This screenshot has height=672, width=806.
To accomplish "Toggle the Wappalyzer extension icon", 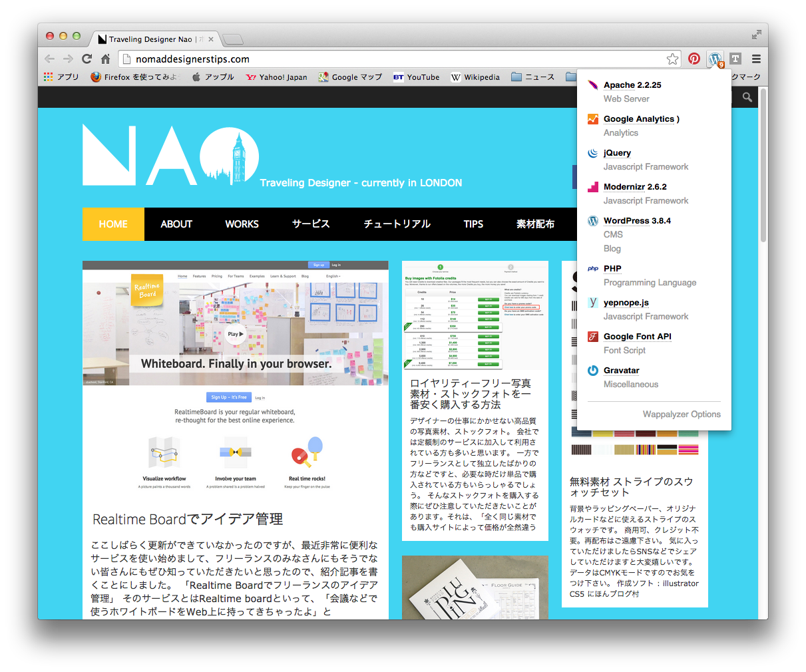I will (x=715, y=59).
